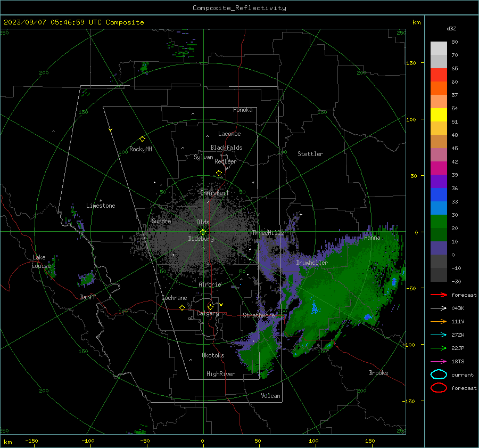The image size is (479, 448).
Task: Click the Calgary city label
Action: coord(208,313)
